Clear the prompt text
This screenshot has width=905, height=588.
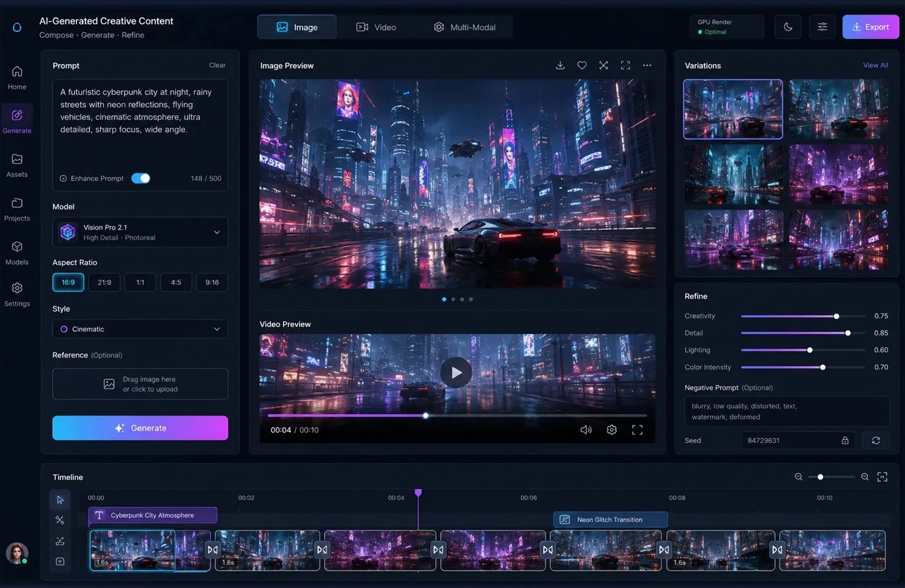pos(217,65)
